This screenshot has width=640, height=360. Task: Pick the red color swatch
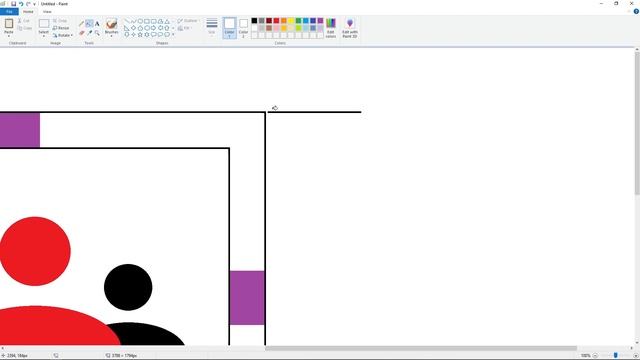tap(276, 21)
